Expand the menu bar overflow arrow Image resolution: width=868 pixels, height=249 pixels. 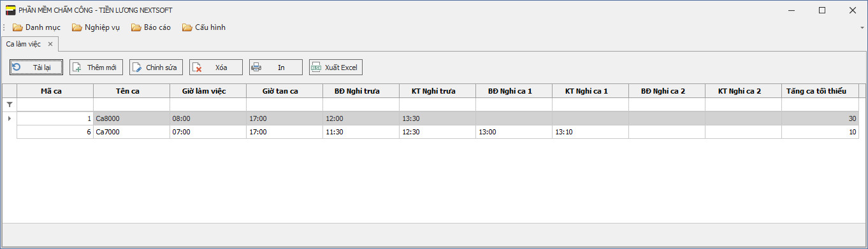862,27
